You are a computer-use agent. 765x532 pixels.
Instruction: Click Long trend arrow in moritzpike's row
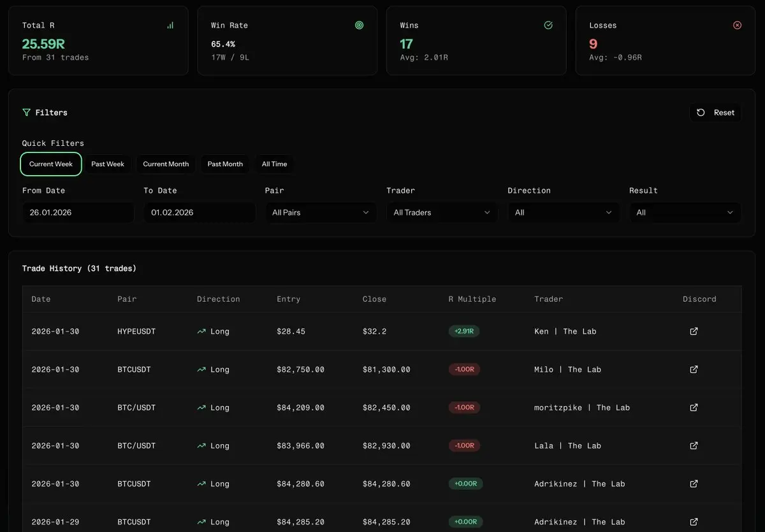(x=201, y=408)
